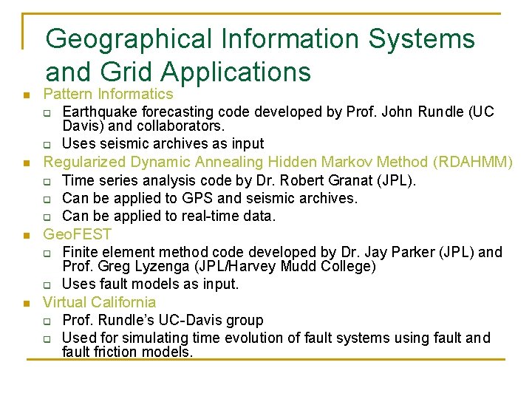532x399 pixels.
Task: Select "Can be applied to GPS and seismic archives."
Action: (210, 199)
